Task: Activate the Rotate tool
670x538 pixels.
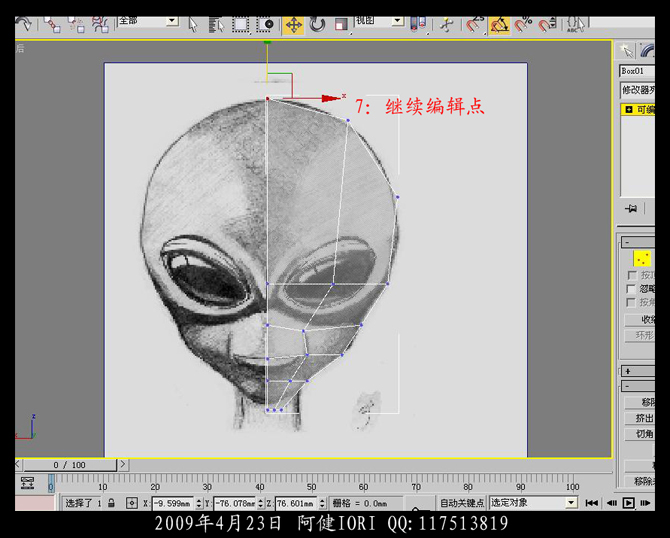Action: pos(317,24)
